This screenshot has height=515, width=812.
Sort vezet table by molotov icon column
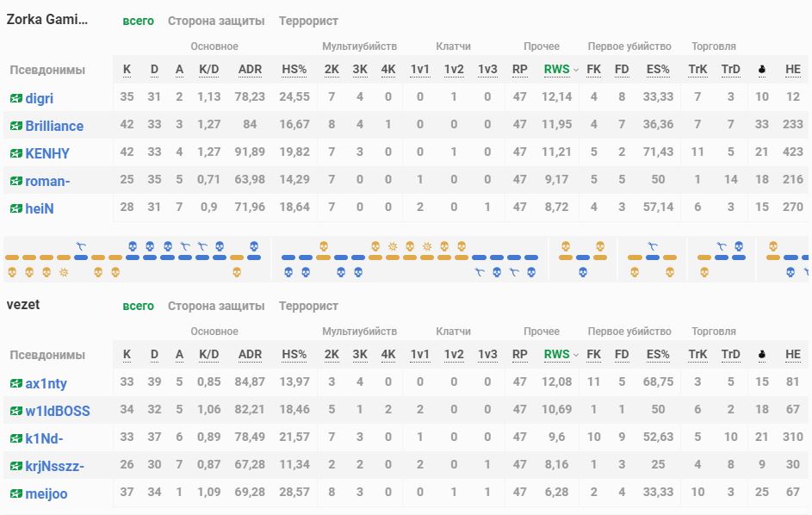pyautogui.click(x=761, y=354)
